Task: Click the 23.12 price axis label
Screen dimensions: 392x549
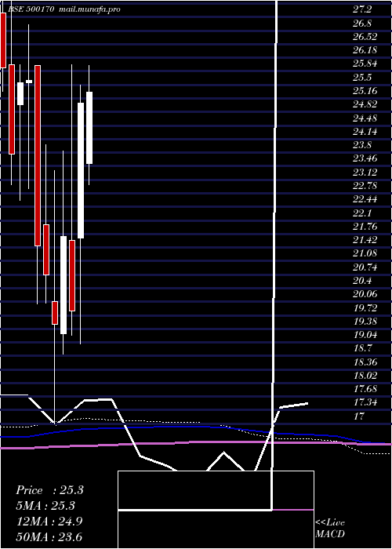Action: click(365, 173)
